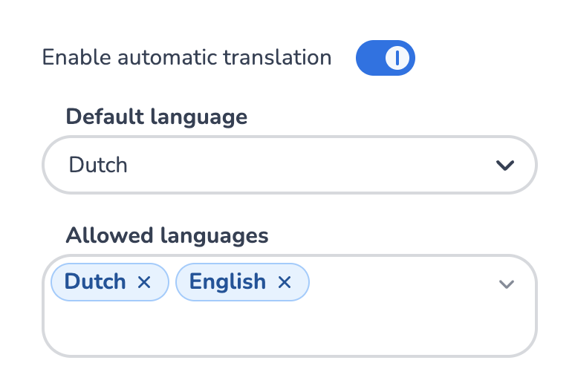The width and height of the screenshot is (575, 392).
Task: Click the white knob of the translation toggle
Action: click(x=397, y=58)
